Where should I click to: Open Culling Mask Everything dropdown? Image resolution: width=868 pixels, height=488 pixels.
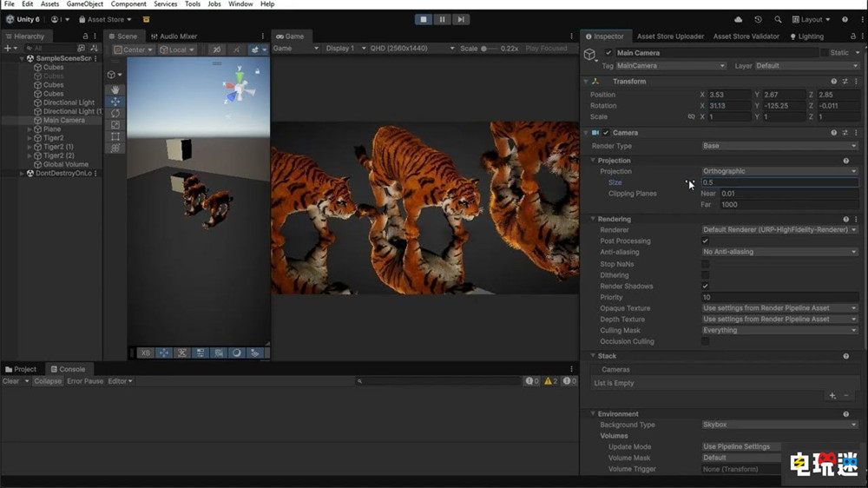[x=780, y=330]
